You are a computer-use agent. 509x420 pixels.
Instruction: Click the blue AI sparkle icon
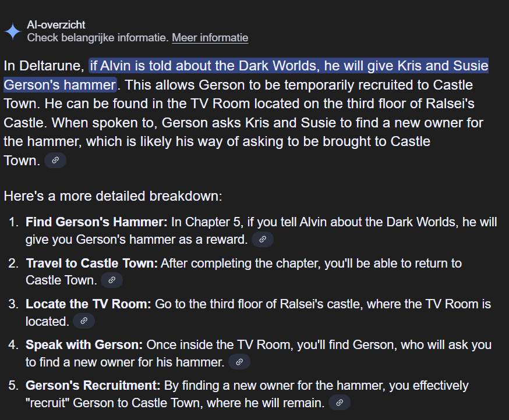[x=13, y=31]
